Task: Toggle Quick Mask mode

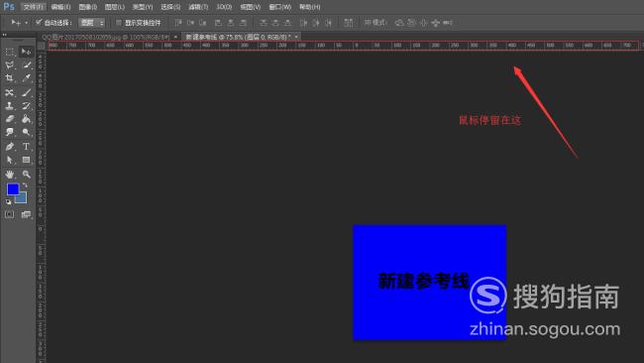Action: point(10,214)
